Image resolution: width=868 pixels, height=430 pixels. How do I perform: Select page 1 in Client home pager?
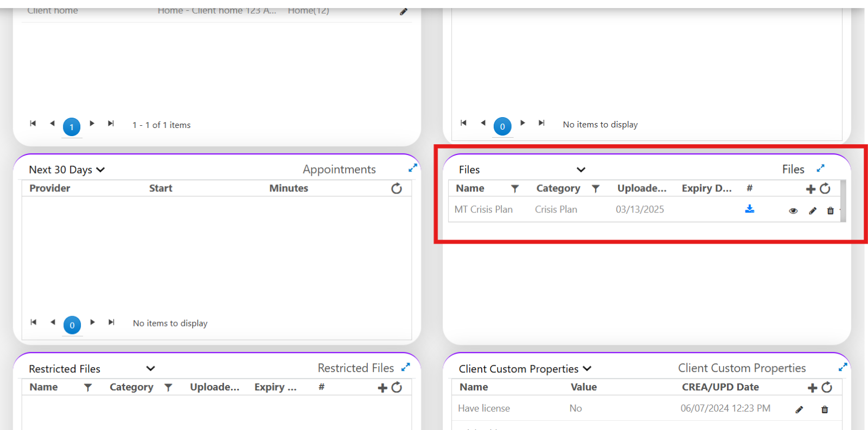[72, 127]
